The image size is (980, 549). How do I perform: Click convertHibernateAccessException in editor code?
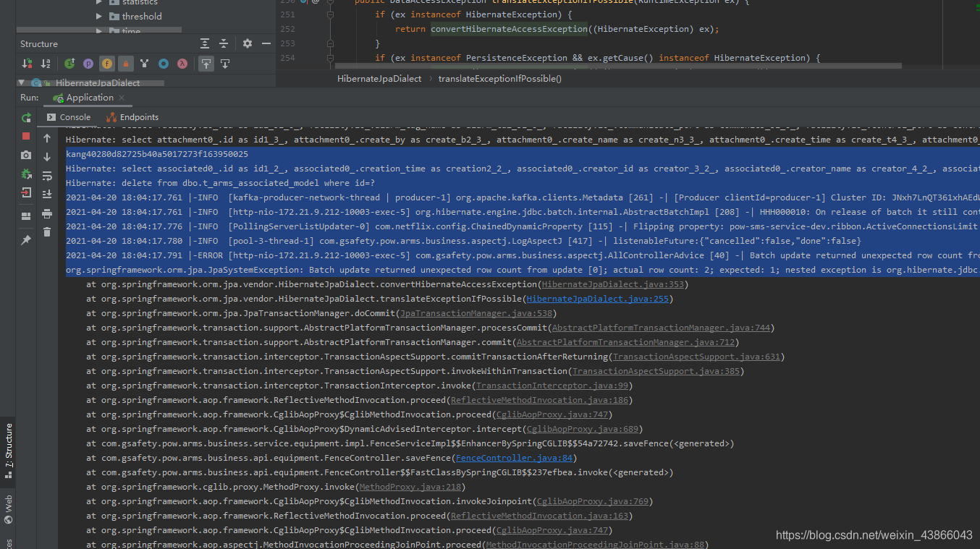click(x=509, y=29)
